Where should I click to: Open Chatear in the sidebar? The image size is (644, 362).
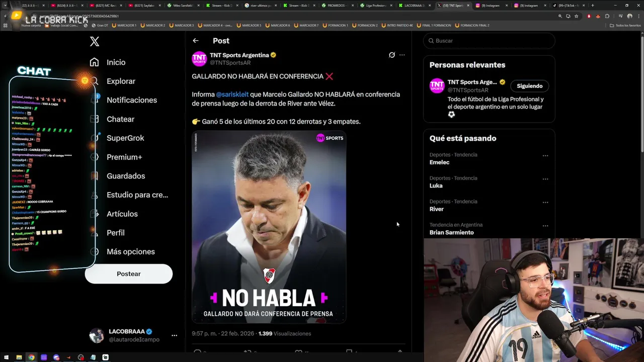coord(120,119)
